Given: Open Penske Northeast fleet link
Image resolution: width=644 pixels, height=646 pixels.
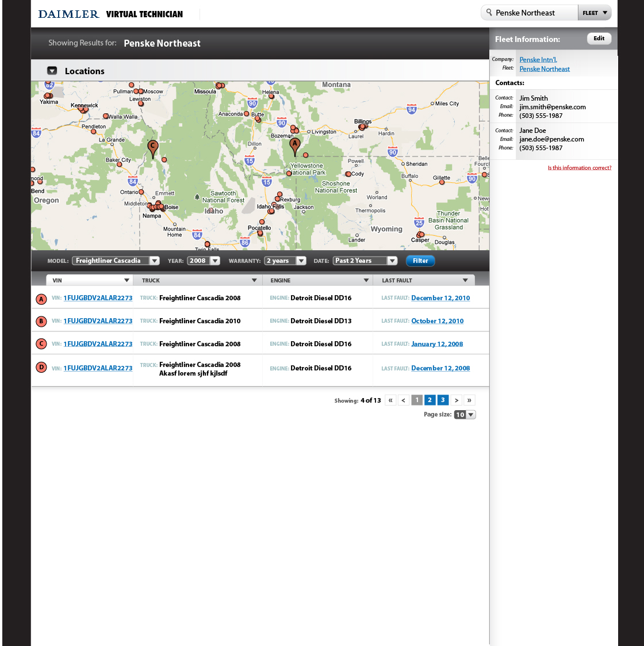Looking at the screenshot, I should click(x=545, y=69).
